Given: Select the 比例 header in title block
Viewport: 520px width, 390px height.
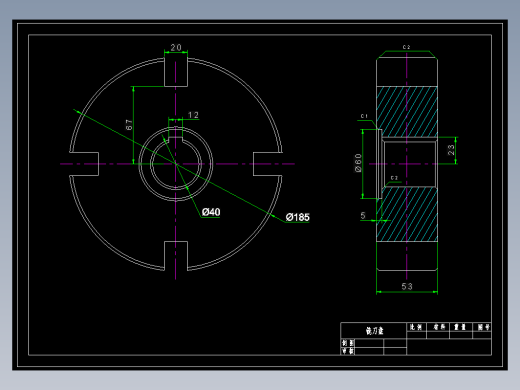Looking at the screenshot, I should tap(416, 327).
